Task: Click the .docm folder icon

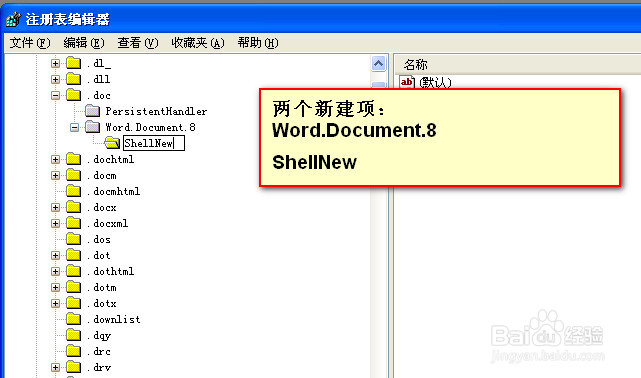Action: point(74,175)
